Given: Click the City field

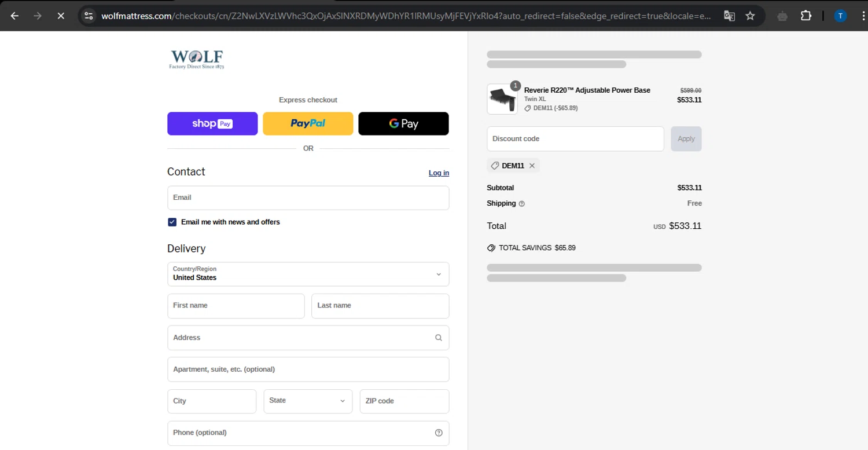Looking at the screenshot, I should tap(212, 401).
